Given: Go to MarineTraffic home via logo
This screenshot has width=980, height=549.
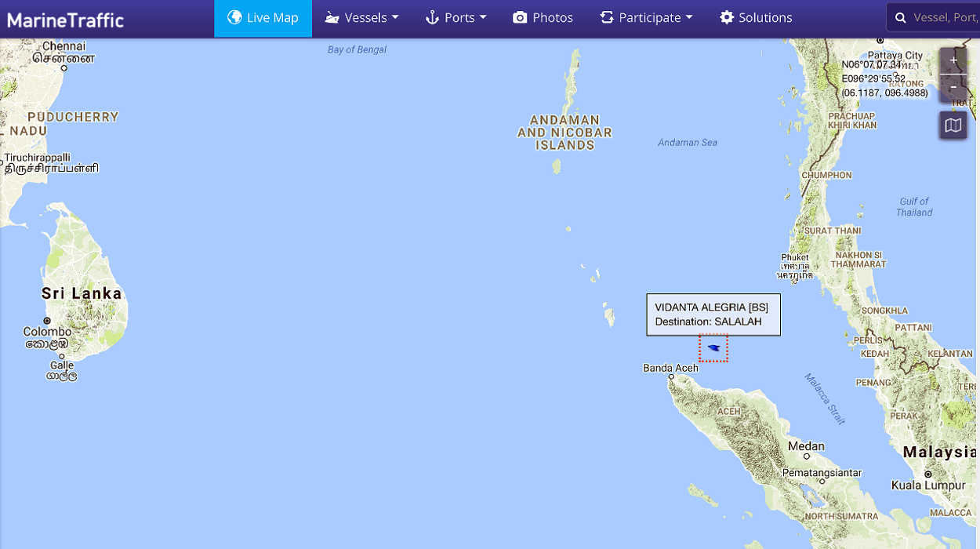Looking at the screenshot, I should point(66,20).
